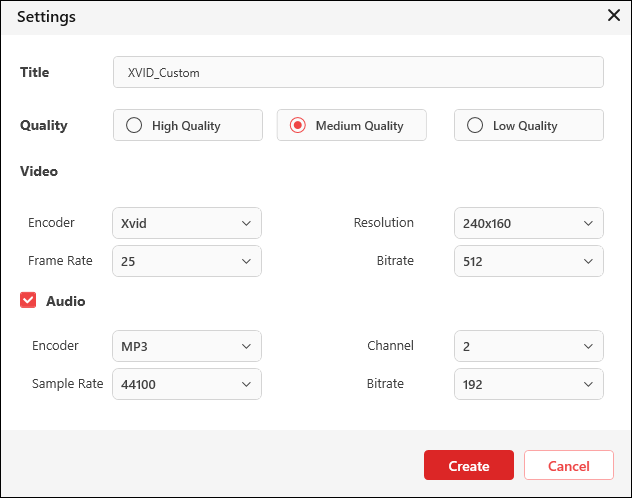Close the Settings dialog
This screenshot has width=632, height=498.
(x=613, y=15)
